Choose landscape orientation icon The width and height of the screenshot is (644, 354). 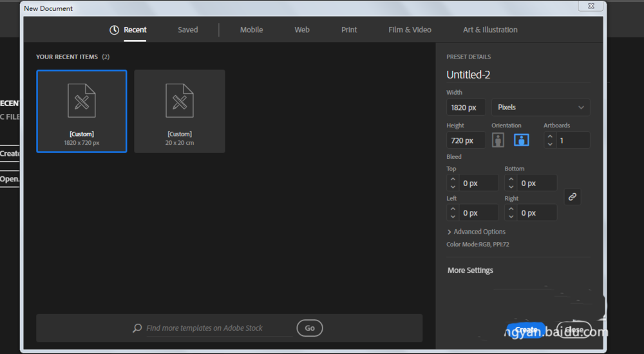tap(521, 140)
